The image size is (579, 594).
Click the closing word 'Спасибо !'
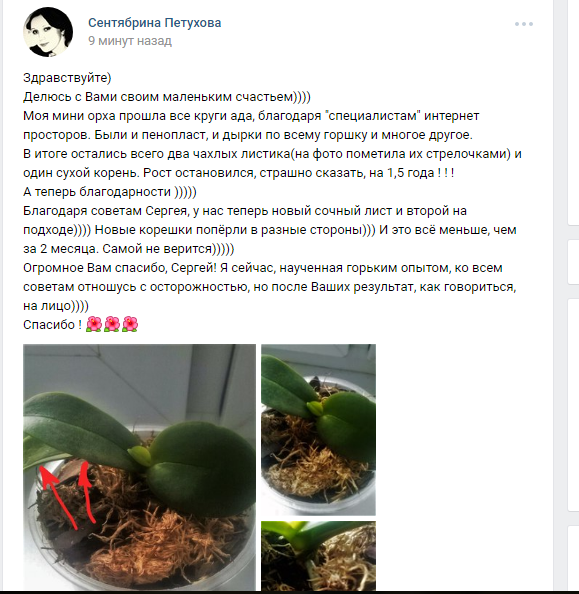tap(52, 325)
